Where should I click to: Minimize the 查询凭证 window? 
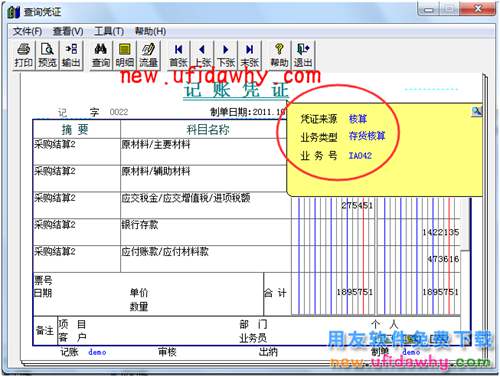click(429, 10)
